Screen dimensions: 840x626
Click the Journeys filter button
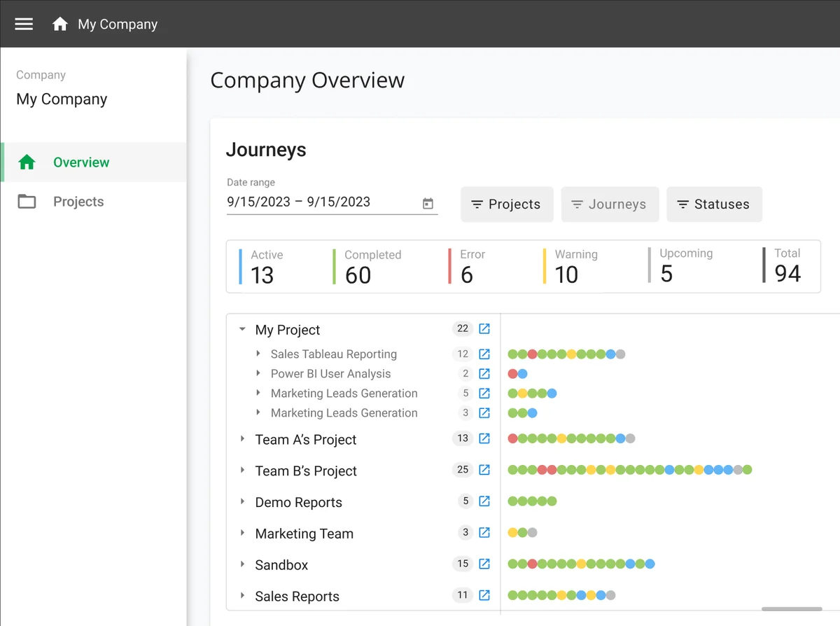pos(610,204)
